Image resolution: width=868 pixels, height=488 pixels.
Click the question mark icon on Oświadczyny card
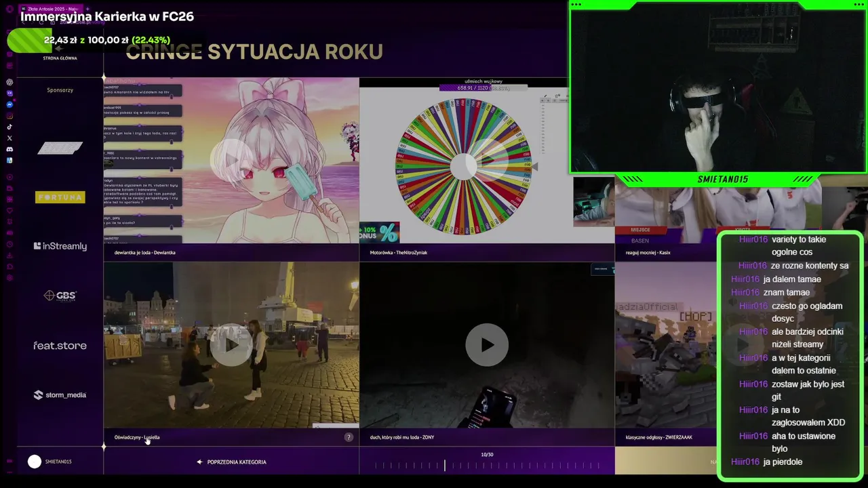349,437
